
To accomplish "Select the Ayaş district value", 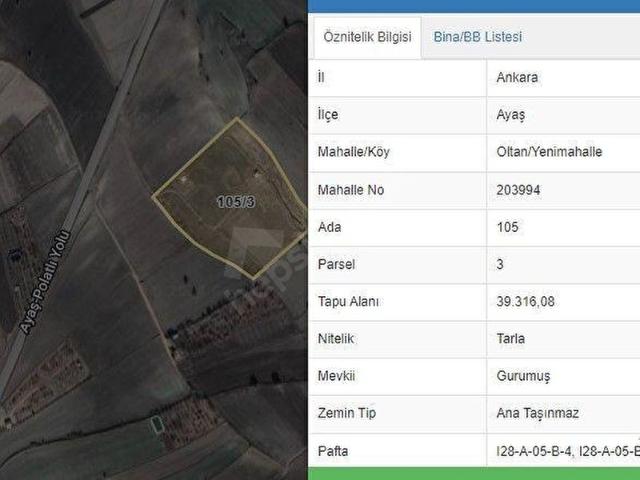I will [511, 115].
